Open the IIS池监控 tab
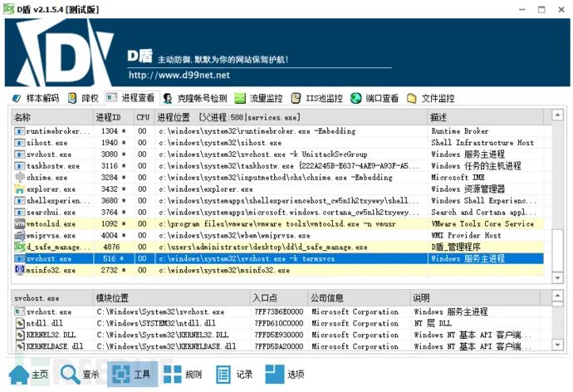573x392 pixels. (x=317, y=98)
